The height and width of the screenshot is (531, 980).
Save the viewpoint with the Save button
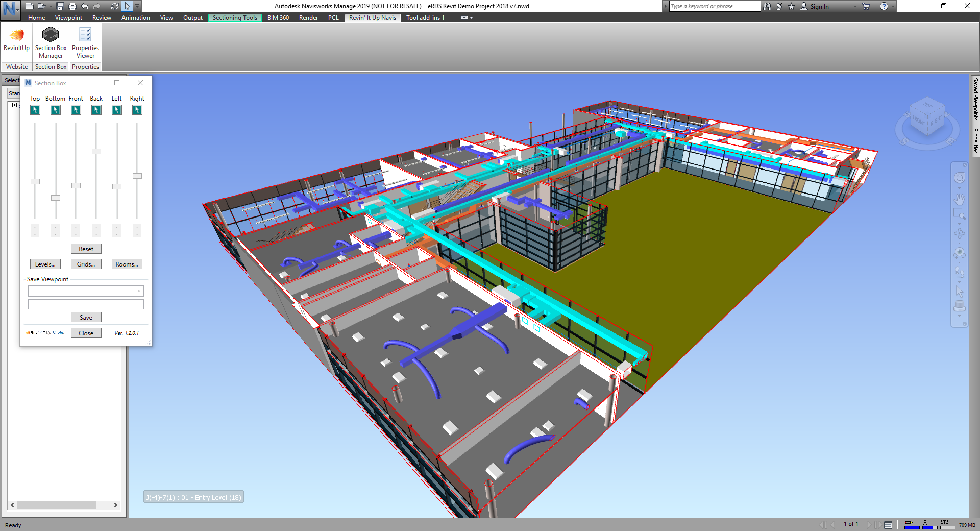click(x=86, y=318)
